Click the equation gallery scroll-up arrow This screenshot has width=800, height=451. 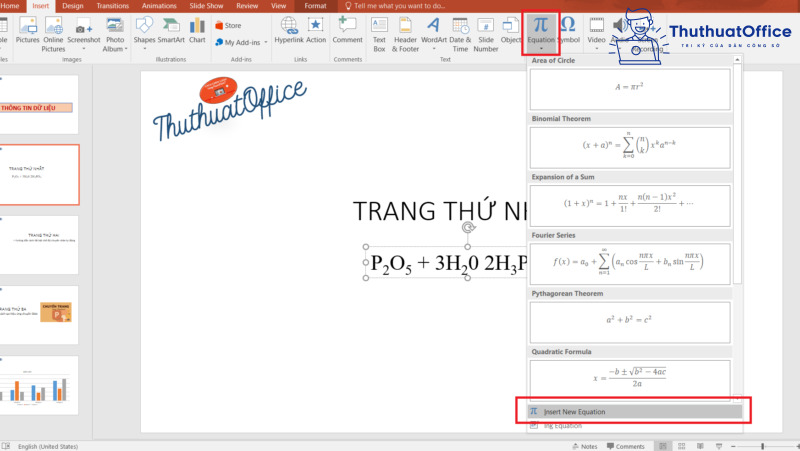(x=737, y=60)
